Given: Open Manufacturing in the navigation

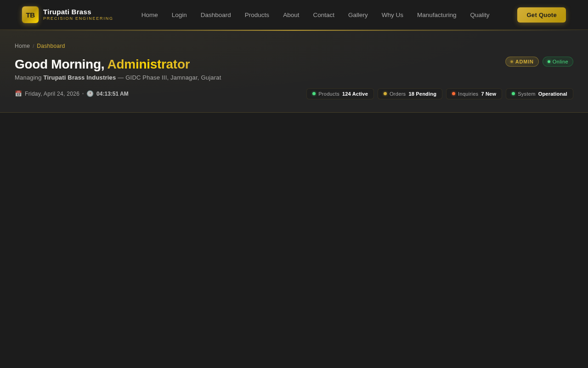Looking at the screenshot, I should pos(437,15).
